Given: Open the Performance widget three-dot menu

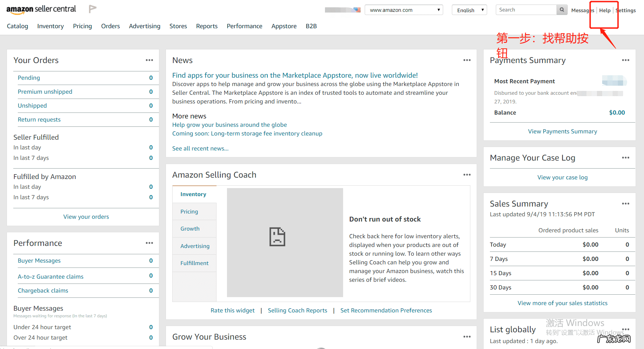Looking at the screenshot, I should [149, 243].
